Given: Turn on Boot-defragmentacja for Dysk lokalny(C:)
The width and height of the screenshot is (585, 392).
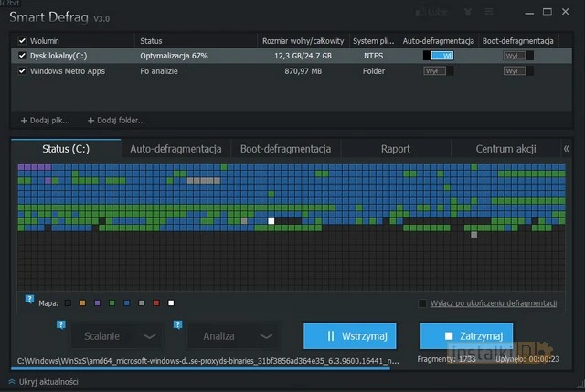Looking at the screenshot, I should click(x=518, y=56).
